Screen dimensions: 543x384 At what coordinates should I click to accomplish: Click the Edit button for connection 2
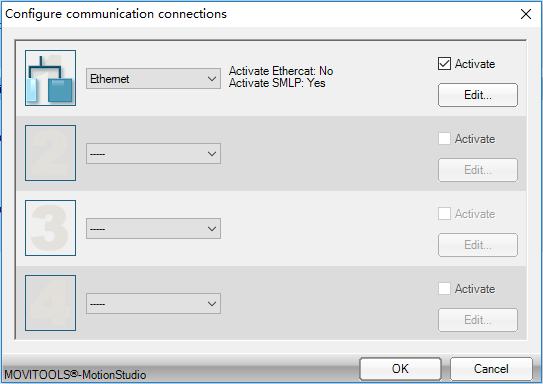[x=478, y=170]
